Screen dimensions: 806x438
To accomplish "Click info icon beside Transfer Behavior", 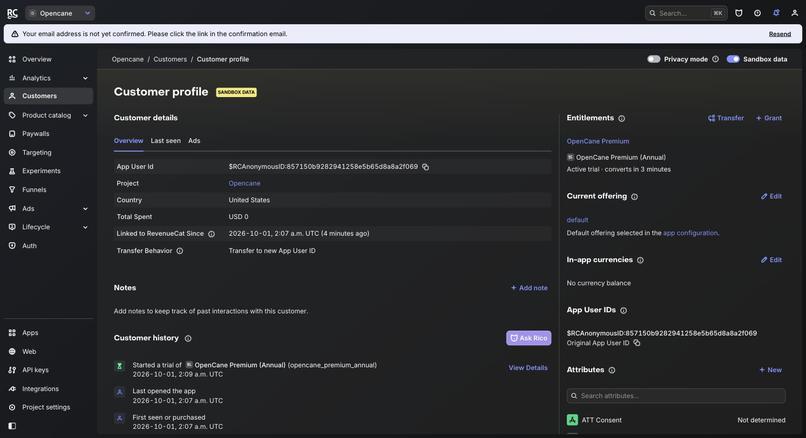I will click(x=179, y=251).
